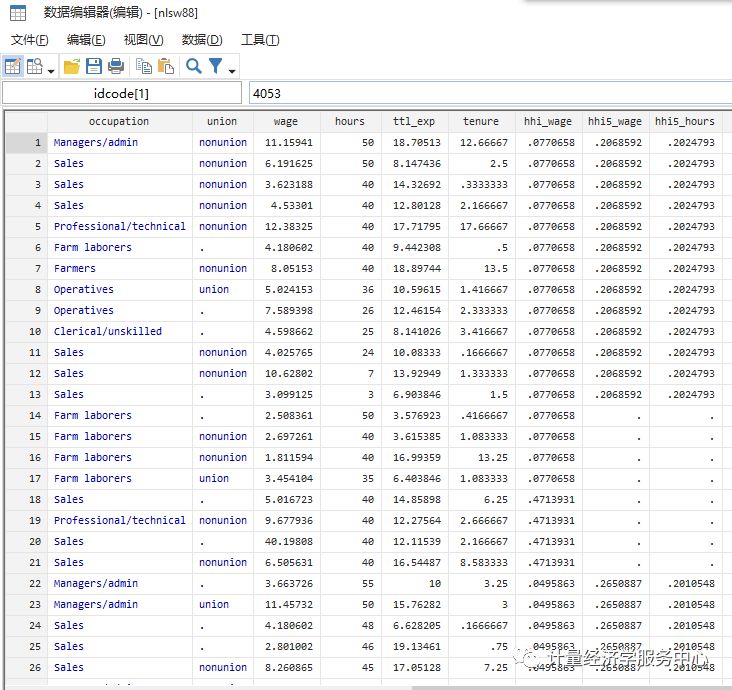The width and height of the screenshot is (732, 690).
Task: Click the filter funnel icon
Action: 215,67
